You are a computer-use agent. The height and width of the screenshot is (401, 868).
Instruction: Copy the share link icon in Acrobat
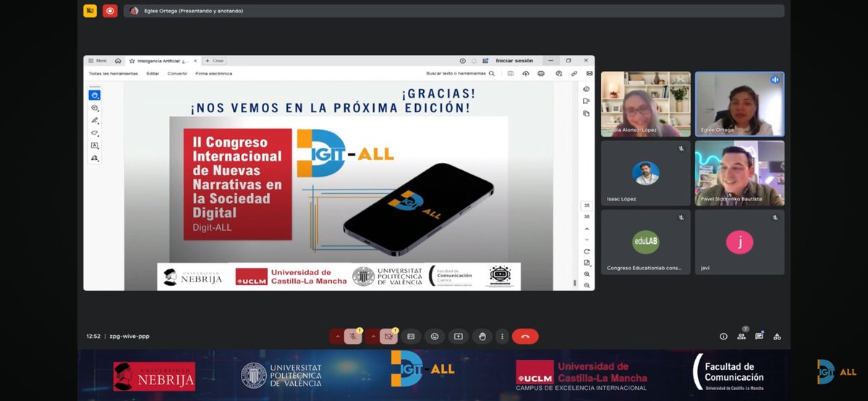click(x=574, y=73)
